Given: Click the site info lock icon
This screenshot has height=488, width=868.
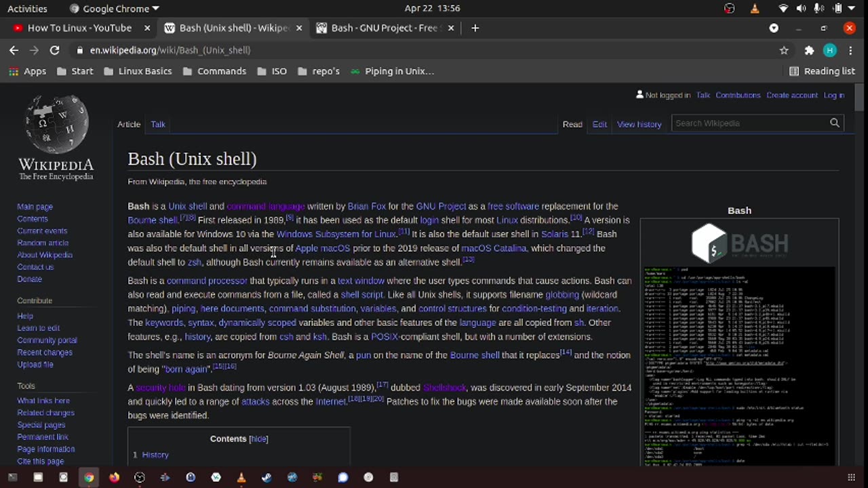Looking at the screenshot, I should coord(80,50).
